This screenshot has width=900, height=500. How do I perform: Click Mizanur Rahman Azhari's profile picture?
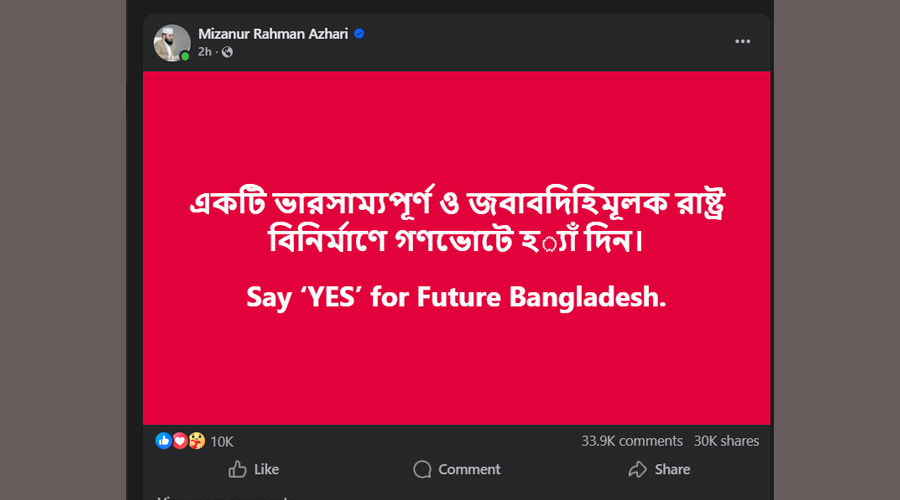[171, 42]
